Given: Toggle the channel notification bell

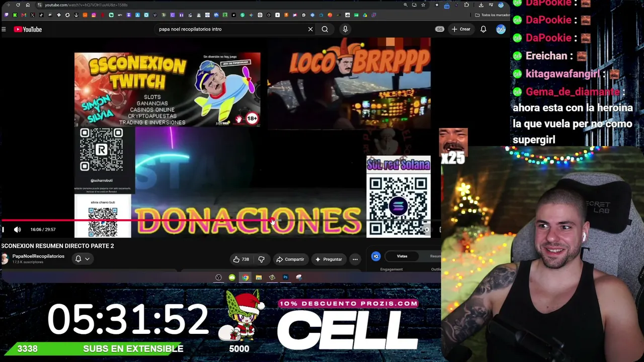Looking at the screenshot, I should [x=78, y=259].
